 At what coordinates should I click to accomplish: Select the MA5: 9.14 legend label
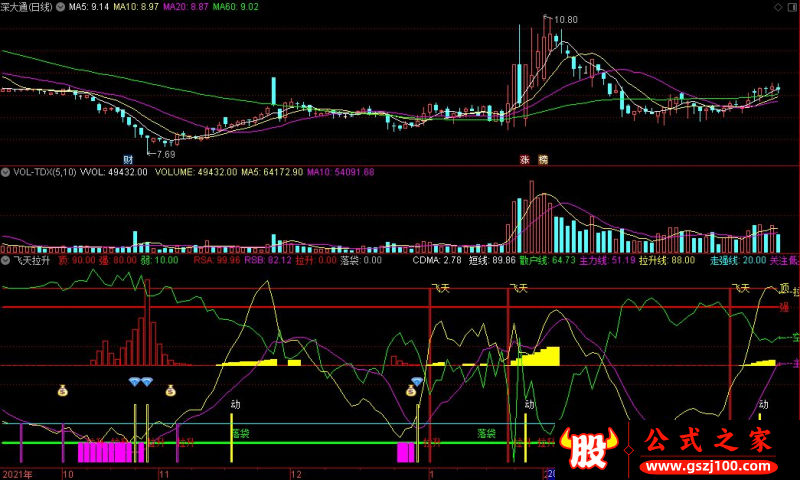pos(89,7)
